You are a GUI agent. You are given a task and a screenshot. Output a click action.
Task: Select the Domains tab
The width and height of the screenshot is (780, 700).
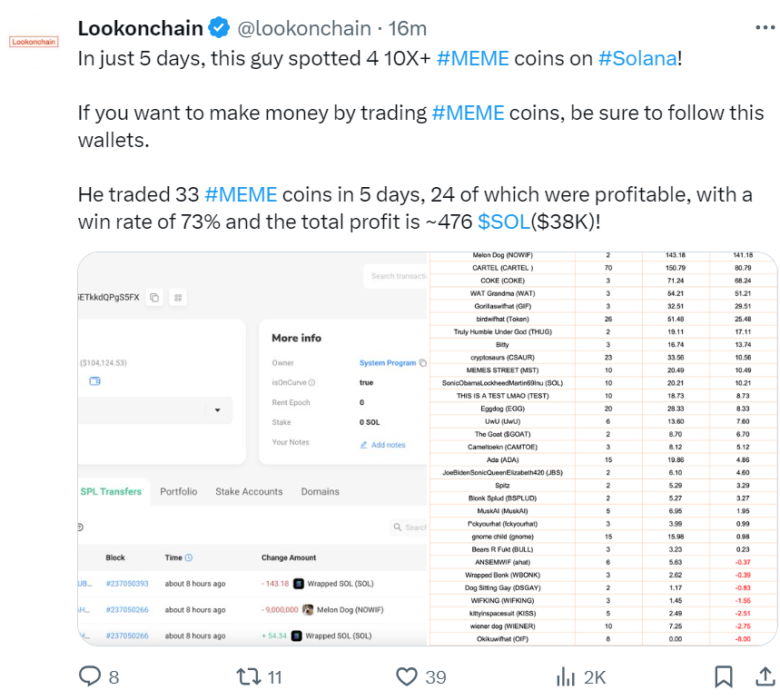(320, 491)
